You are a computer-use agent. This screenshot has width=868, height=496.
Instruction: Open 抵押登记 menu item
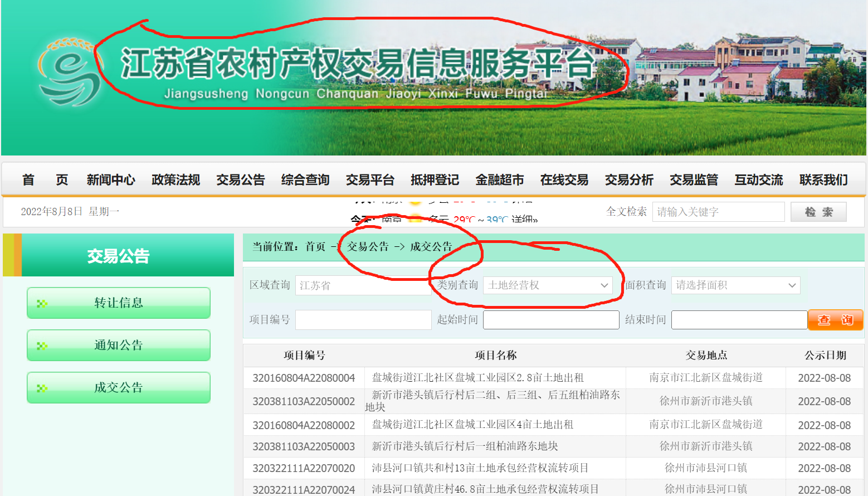pyautogui.click(x=435, y=179)
